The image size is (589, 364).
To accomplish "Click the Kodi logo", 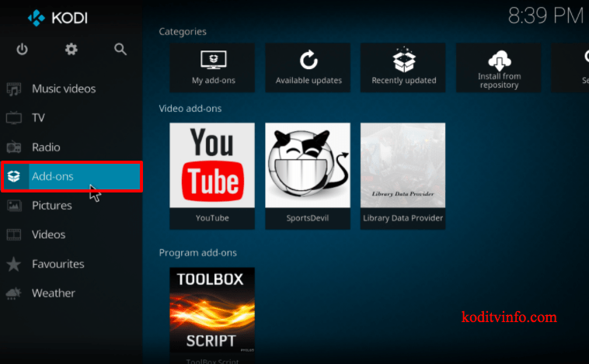I will (58, 18).
